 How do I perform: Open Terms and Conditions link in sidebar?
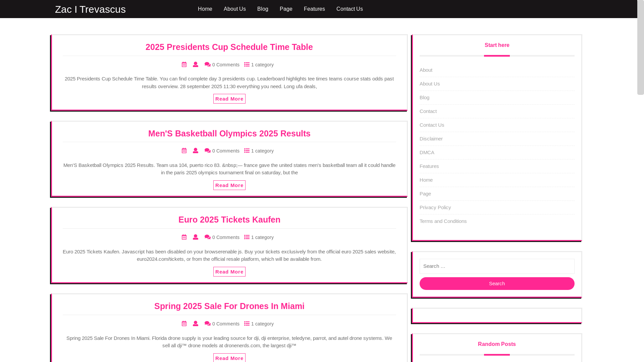pos(443,221)
